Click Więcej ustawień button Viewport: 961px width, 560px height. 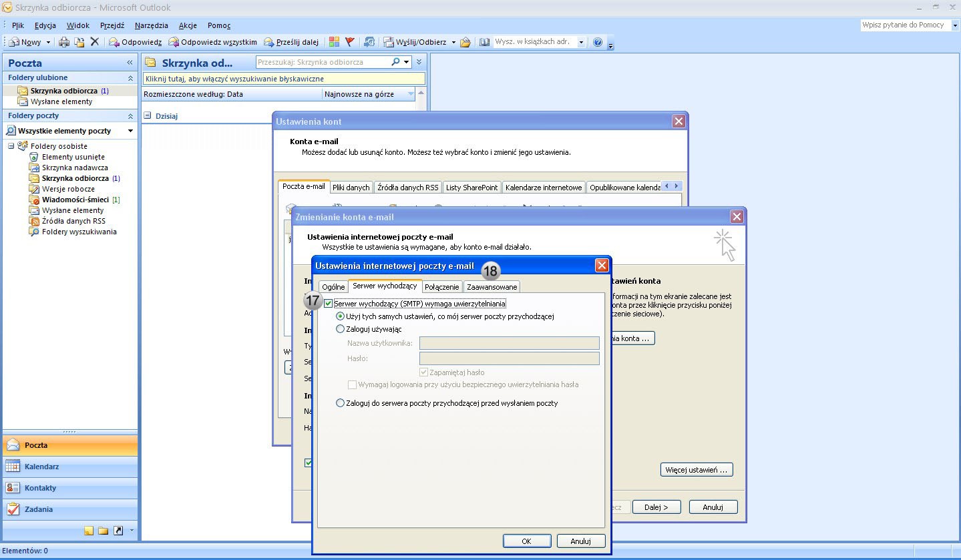pos(697,470)
